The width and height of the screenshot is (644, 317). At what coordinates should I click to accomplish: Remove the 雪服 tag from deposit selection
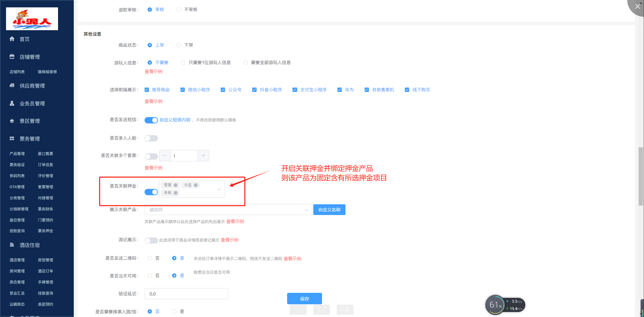coord(175,185)
